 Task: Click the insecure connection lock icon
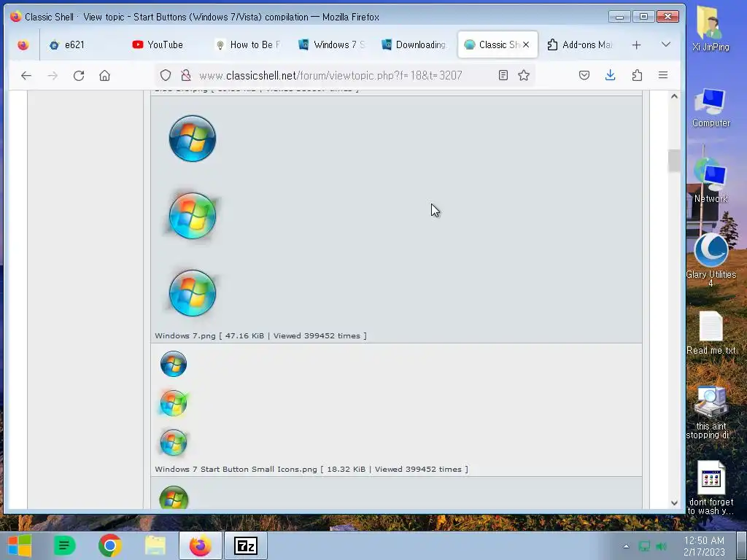coord(186,75)
